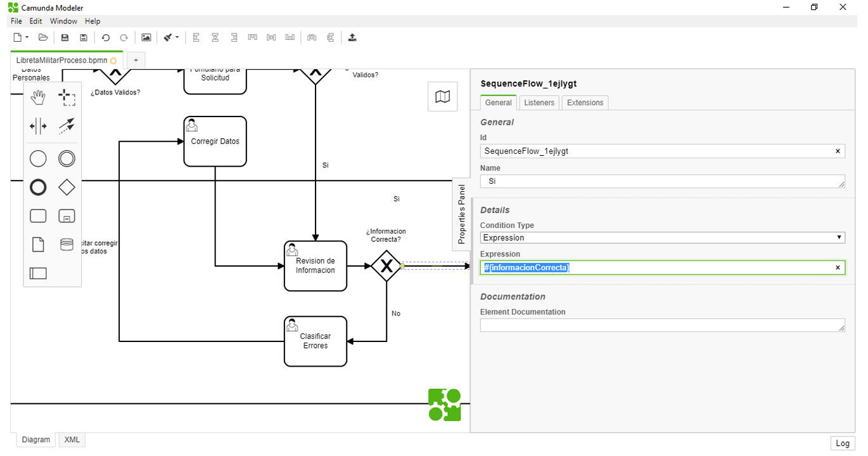
Task: Create an intermediate event from palette
Action: click(x=67, y=158)
